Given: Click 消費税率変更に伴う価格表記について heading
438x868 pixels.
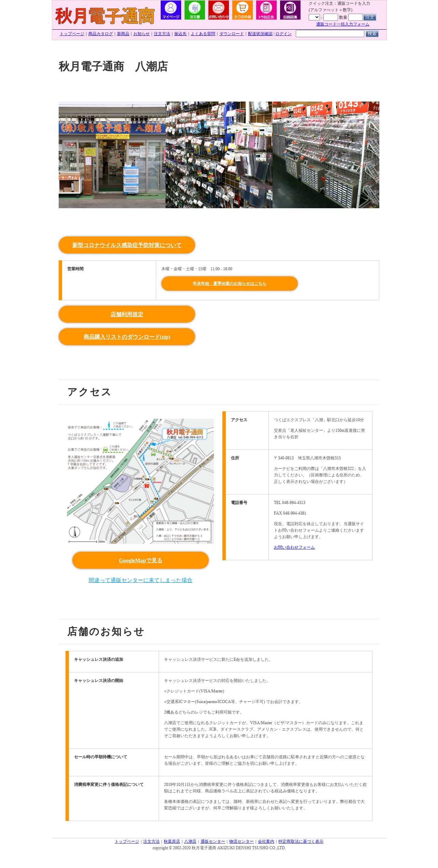Looking at the screenshot, I should (x=109, y=785).
